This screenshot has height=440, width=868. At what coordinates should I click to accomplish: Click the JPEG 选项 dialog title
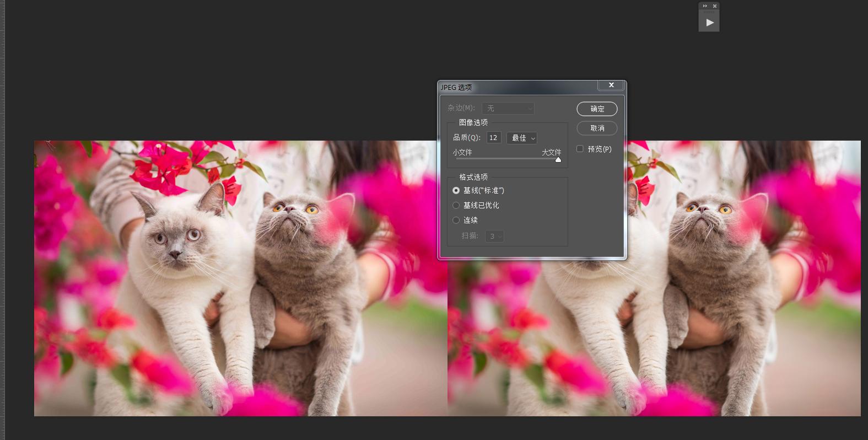pyautogui.click(x=456, y=87)
